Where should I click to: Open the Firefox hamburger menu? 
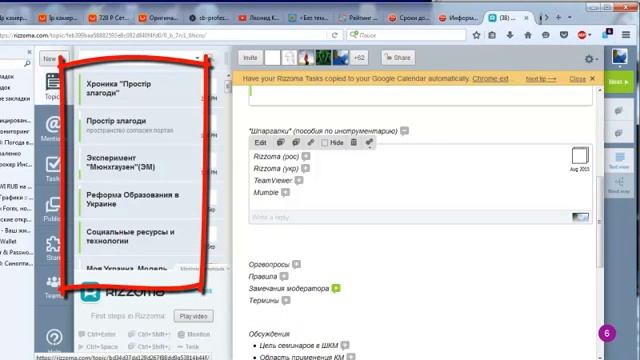pos(626,35)
